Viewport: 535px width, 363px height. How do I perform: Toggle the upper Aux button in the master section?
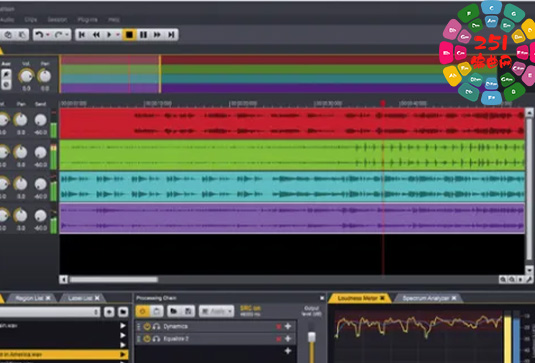pyautogui.click(x=6, y=73)
